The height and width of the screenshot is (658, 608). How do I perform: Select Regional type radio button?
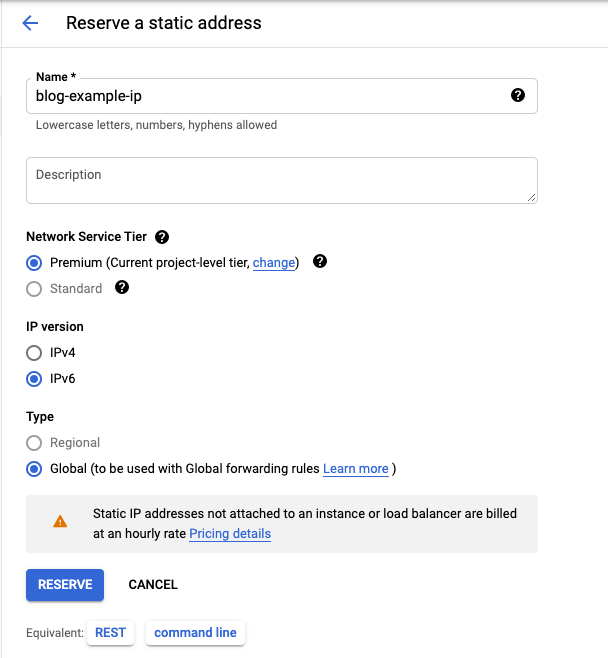point(34,443)
